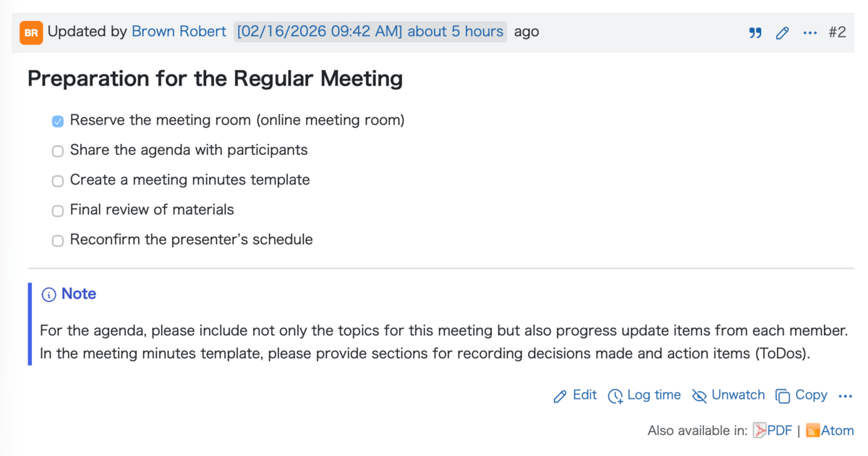Click the Unwatch crossed-eye icon
The height and width of the screenshot is (456, 868).
click(699, 396)
